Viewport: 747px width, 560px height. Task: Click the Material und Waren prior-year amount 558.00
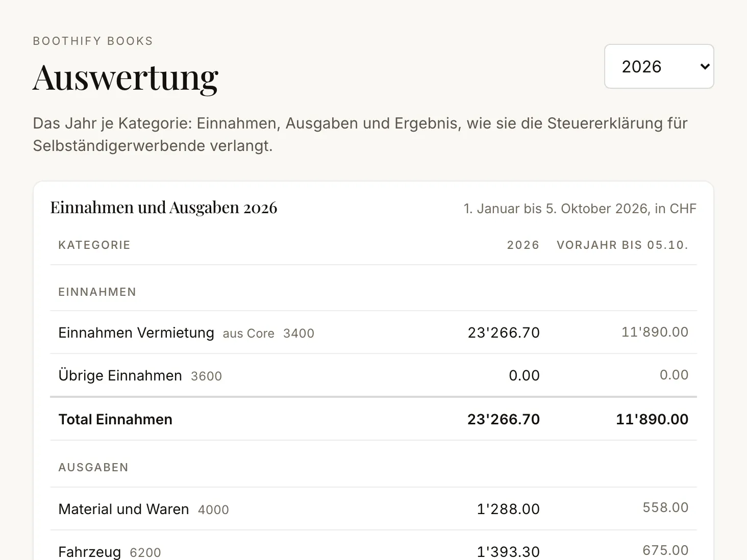665,507
